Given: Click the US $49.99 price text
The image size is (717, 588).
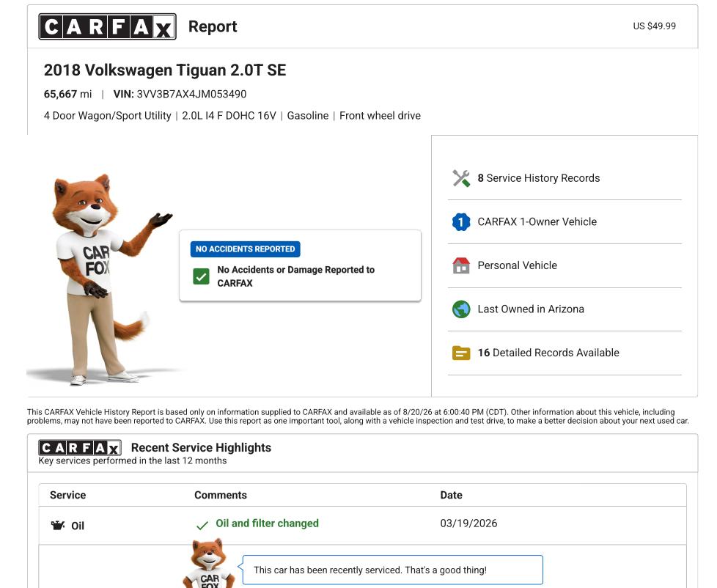Looking at the screenshot, I should click(x=655, y=26).
